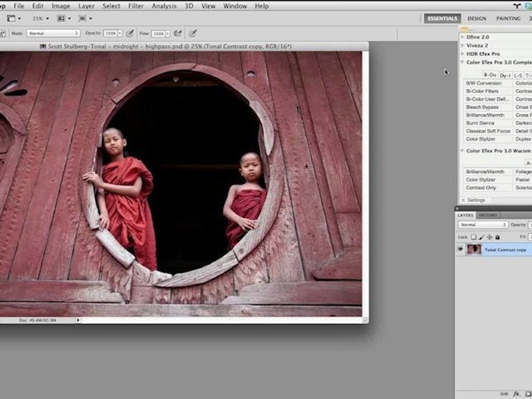Switch to the History tab
The height and width of the screenshot is (399, 532).
point(488,215)
